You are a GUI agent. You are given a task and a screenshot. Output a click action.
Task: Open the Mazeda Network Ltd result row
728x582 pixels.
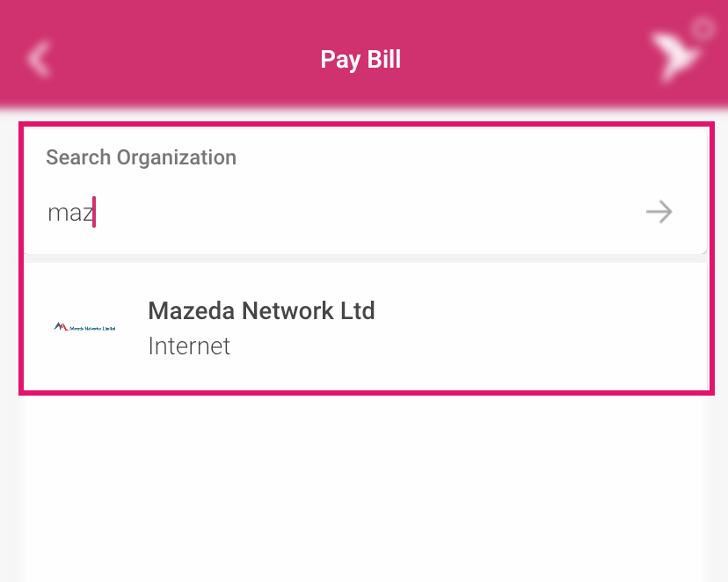point(365,327)
